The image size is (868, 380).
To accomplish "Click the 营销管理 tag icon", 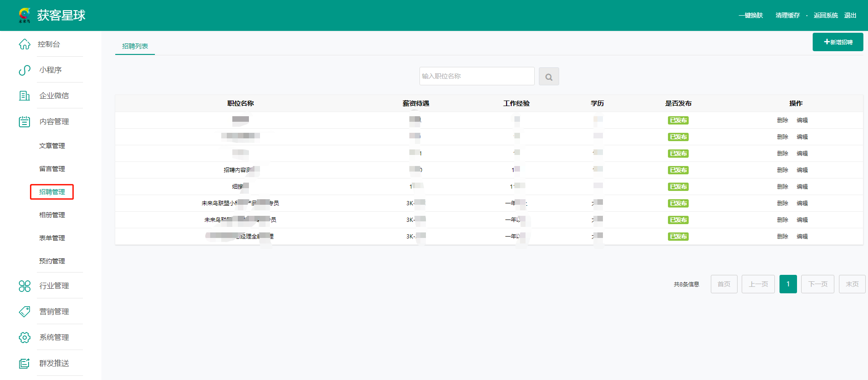I will point(24,312).
